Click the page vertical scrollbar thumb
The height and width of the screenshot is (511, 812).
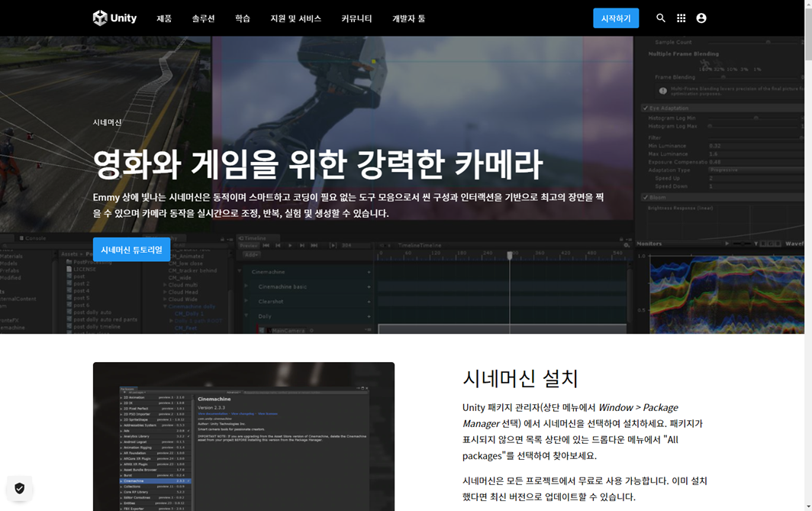808,34
